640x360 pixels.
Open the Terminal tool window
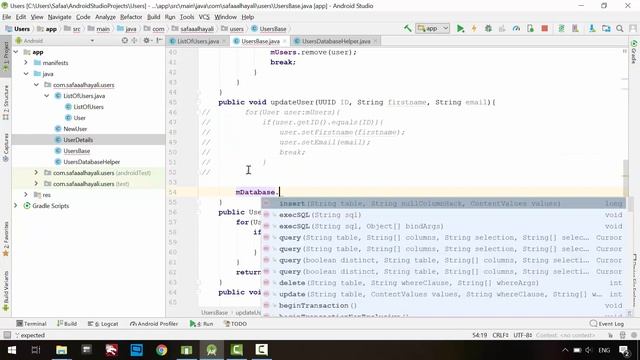(x=31, y=324)
